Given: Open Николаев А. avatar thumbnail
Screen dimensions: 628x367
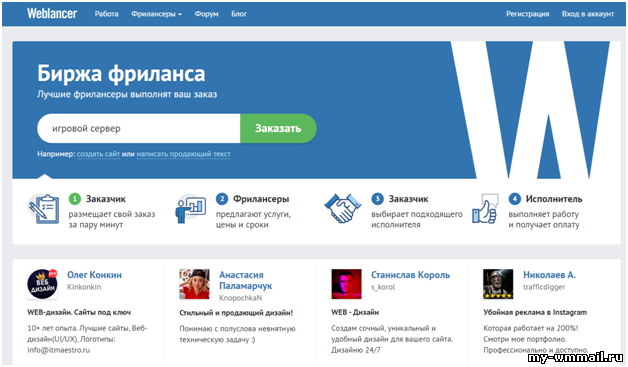Looking at the screenshot, I should coord(498,284).
